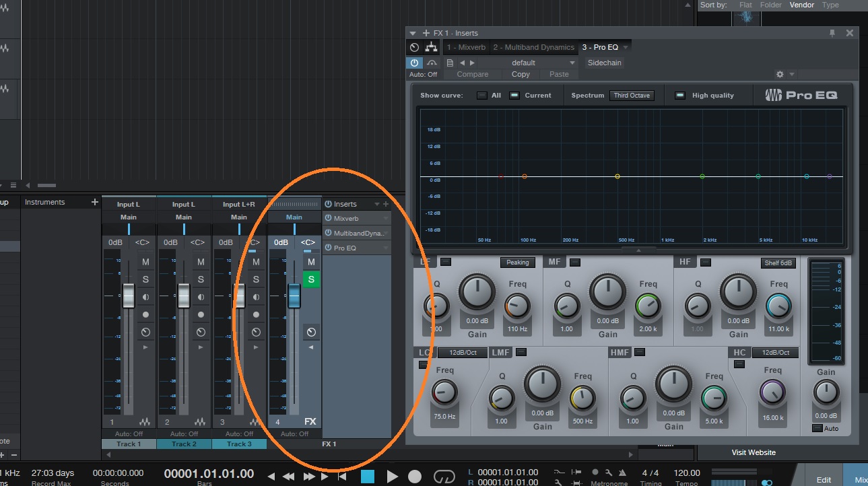
Task: Open the HC 12dB/Oct slope dropdown
Action: coord(776,353)
